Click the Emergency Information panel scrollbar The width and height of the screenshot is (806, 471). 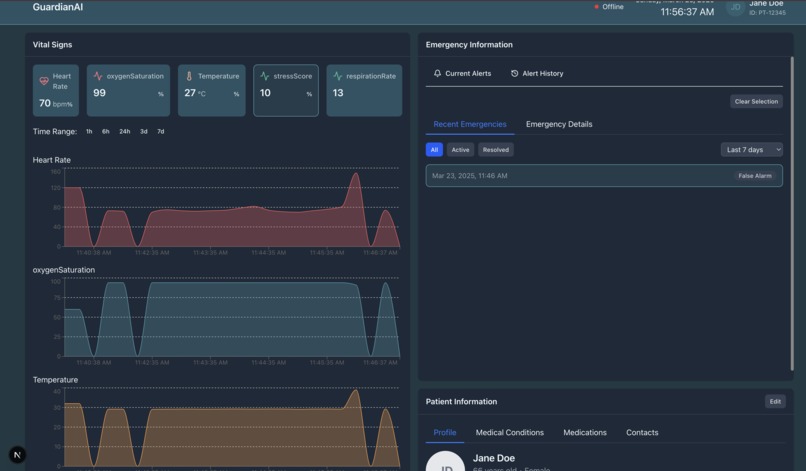pyautogui.click(x=792, y=213)
